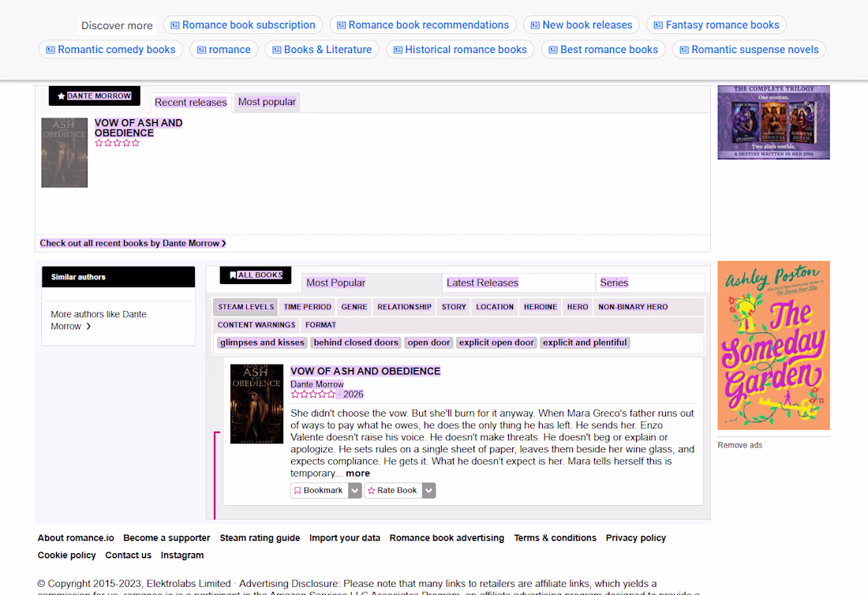Filter by explicit and plentiful
The width and height of the screenshot is (868, 595).
coord(586,342)
